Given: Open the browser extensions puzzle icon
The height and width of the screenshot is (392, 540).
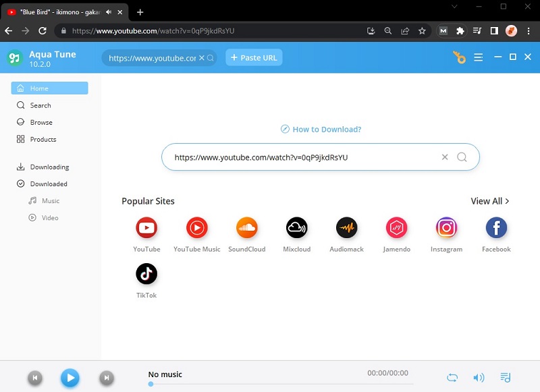Looking at the screenshot, I should 460,31.
